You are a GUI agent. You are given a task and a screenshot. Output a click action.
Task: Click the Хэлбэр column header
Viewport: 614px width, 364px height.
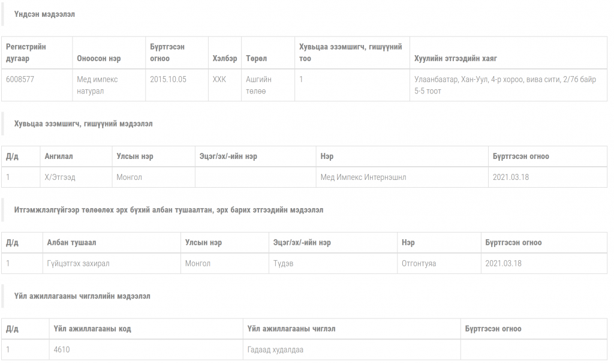pyautogui.click(x=224, y=59)
